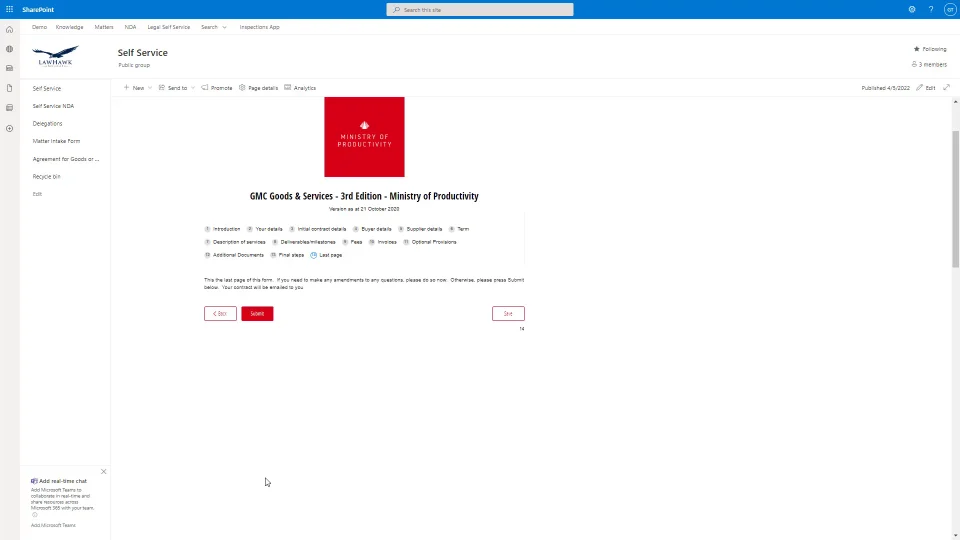Go to form step 12 Additional Documents
Screen dimensions: 960x540
click(x=234, y=255)
